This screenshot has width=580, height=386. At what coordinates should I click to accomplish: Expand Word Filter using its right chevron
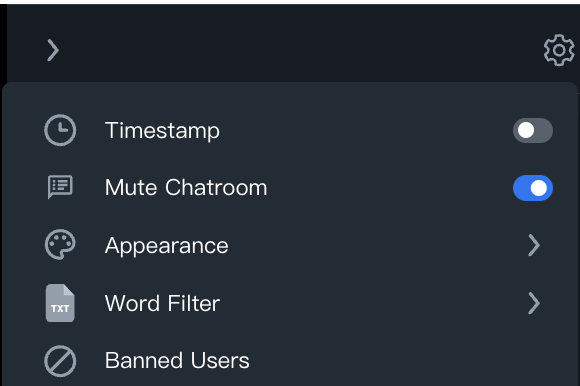pos(534,303)
